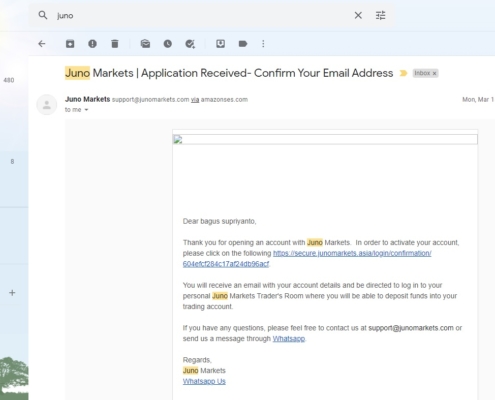The image size is (495, 400).
Task: Clear the search with the X icon
Action: [358, 15]
